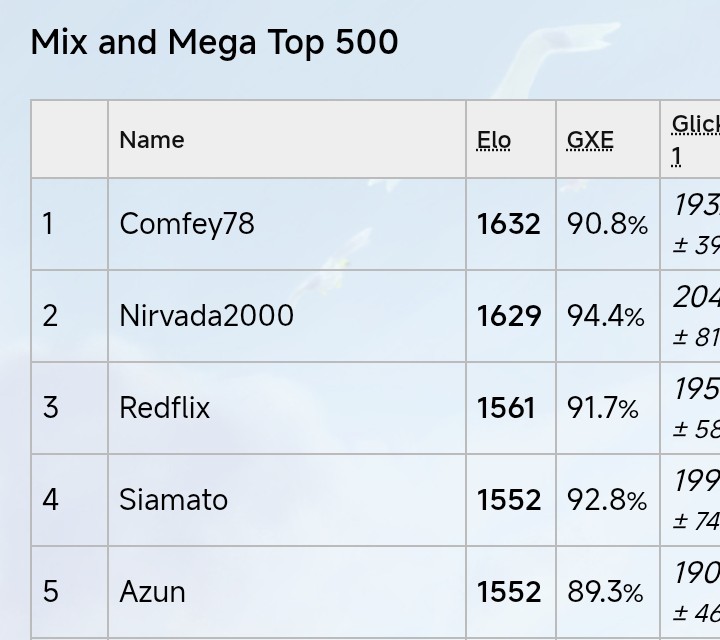
Task: Click the Glicko-1 column header
Action: [694, 139]
